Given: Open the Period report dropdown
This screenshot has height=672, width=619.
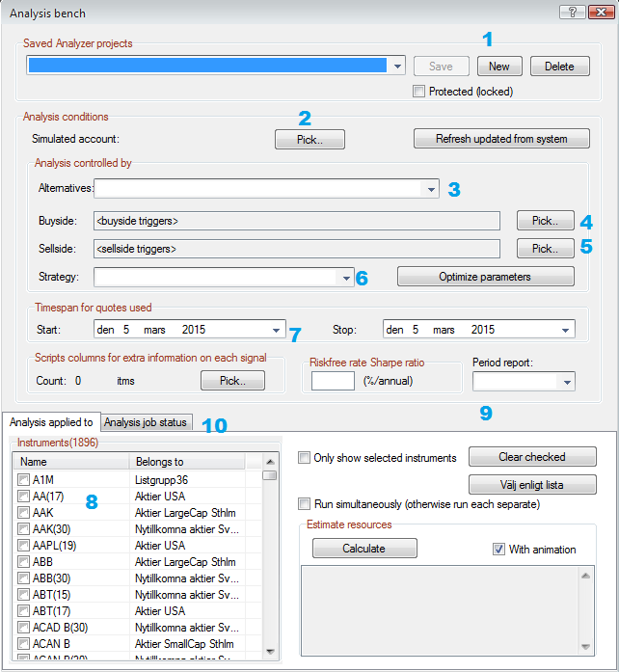Looking at the screenshot, I should (x=567, y=382).
